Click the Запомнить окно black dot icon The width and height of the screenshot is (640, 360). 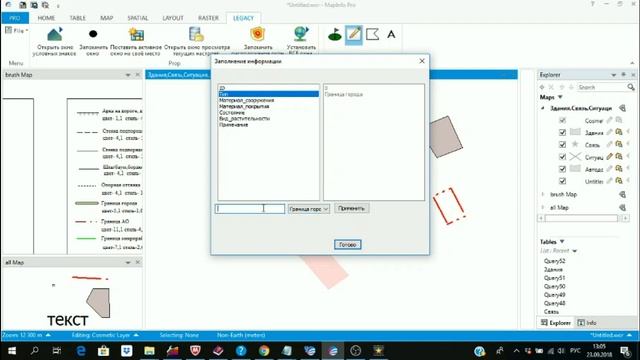coord(93,34)
